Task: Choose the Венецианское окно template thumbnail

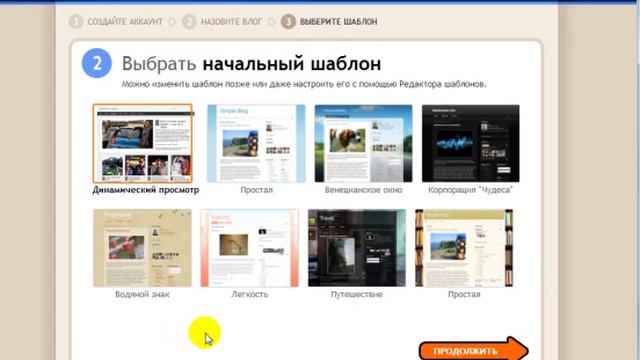Action: point(363,143)
